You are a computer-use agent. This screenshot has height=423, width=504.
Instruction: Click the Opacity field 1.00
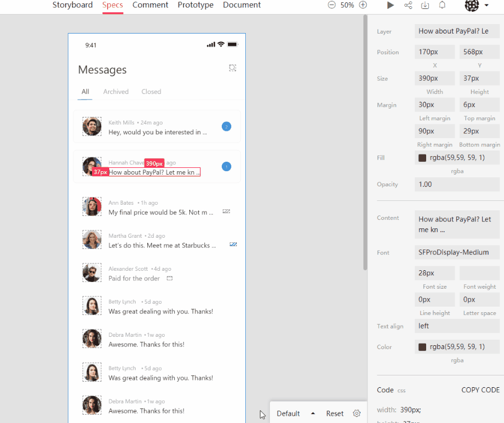(457, 184)
